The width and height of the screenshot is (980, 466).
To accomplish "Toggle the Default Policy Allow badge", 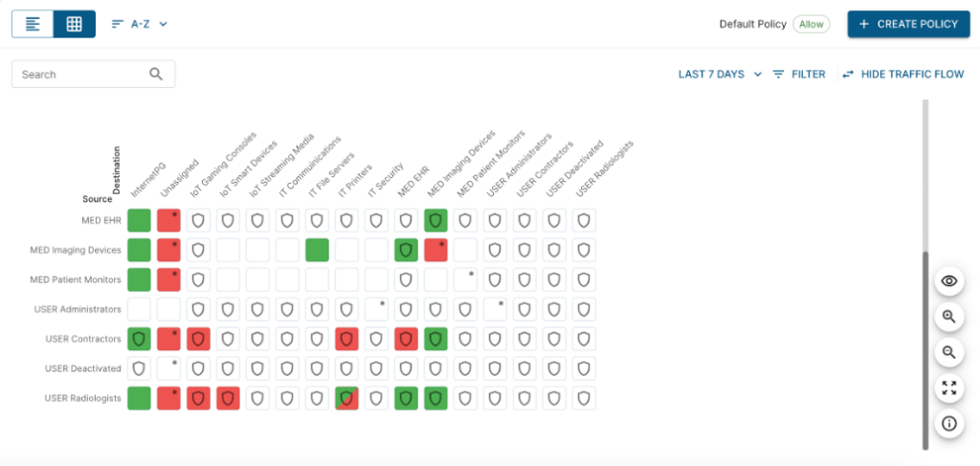I will pos(811,25).
